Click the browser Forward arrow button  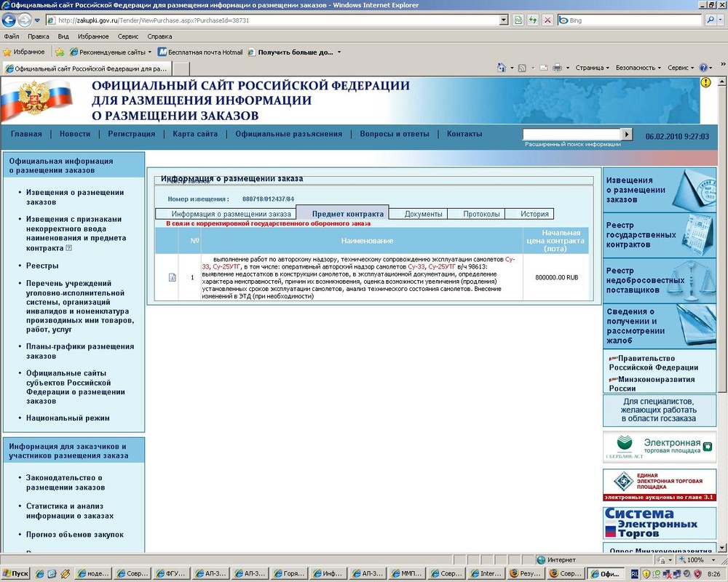(x=25, y=20)
